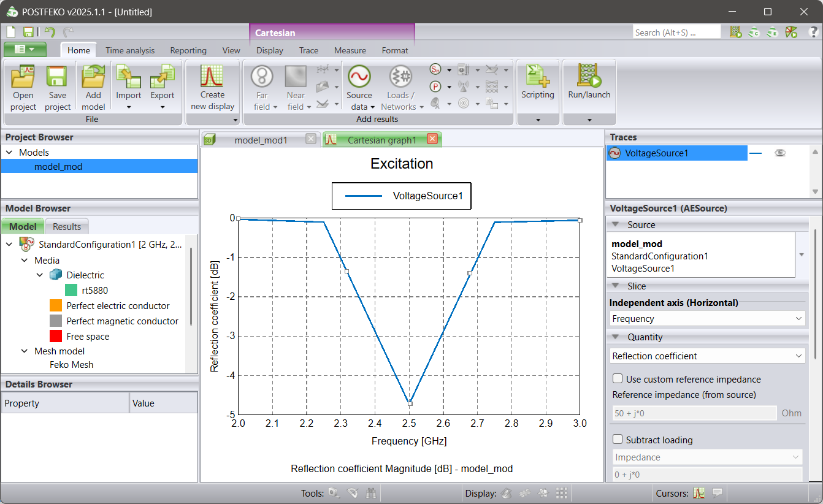Image resolution: width=823 pixels, height=504 pixels.
Task: Collapse the Mesh model node
Action: 25,351
